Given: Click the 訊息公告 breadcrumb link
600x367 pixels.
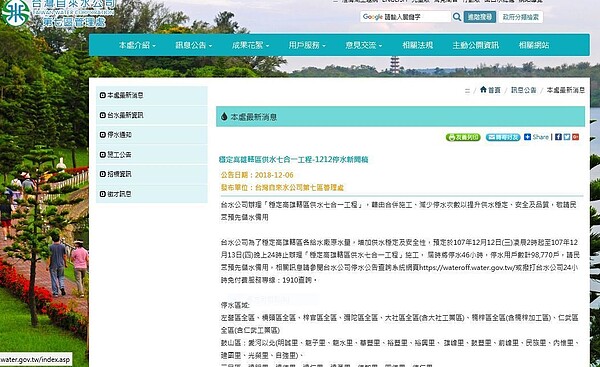Looking at the screenshot, I should tap(523, 90).
